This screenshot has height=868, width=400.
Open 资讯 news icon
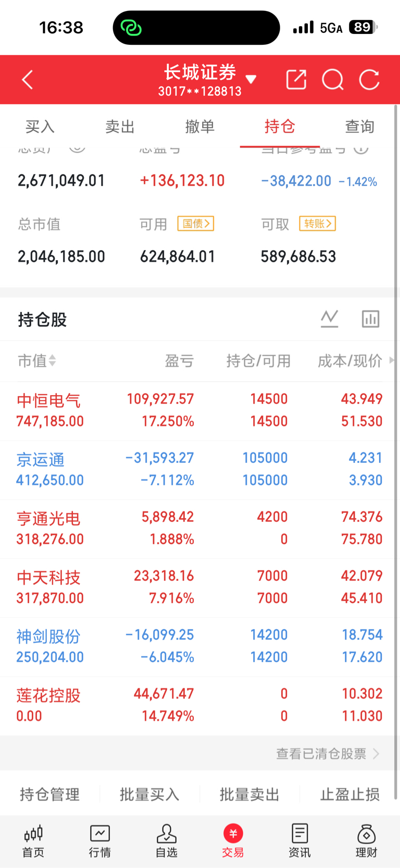coord(299,841)
